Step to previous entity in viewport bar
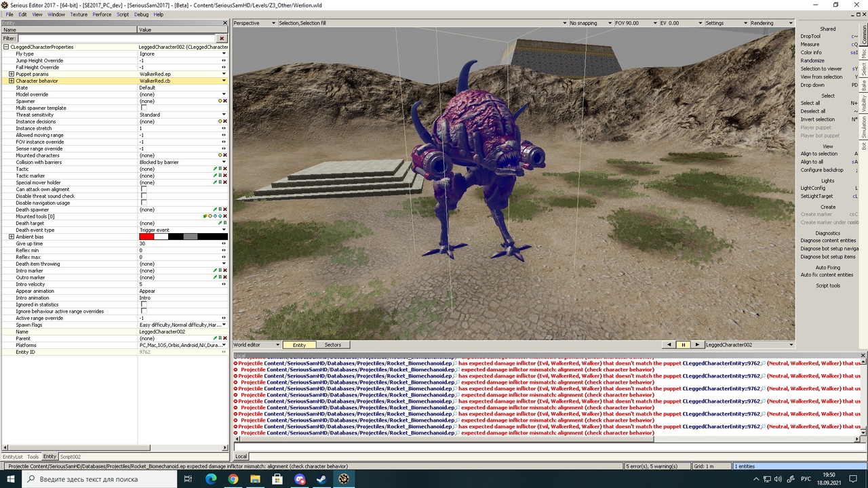868x488 pixels. (669, 345)
